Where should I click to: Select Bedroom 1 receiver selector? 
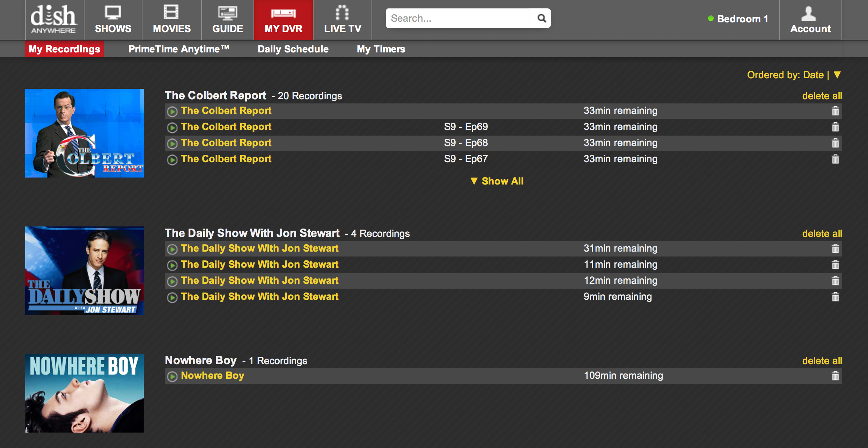738,19
